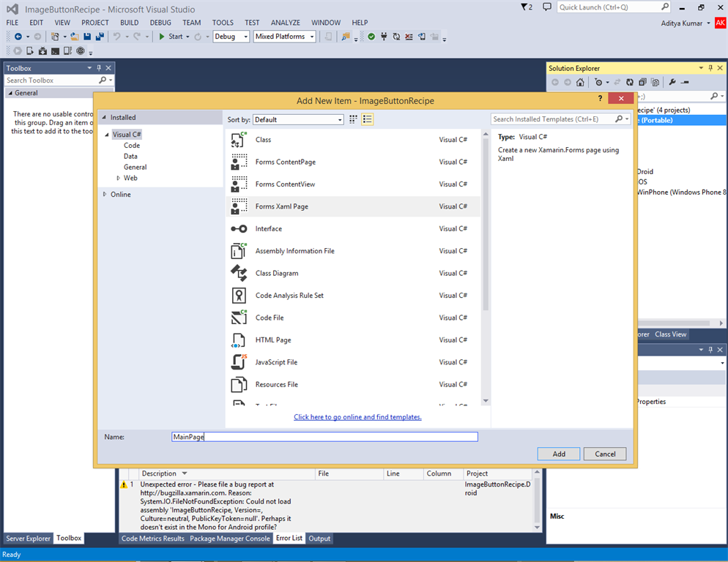The width and height of the screenshot is (728, 562).
Task: Select the Forms ContentPage template
Action: pyautogui.click(x=353, y=162)
